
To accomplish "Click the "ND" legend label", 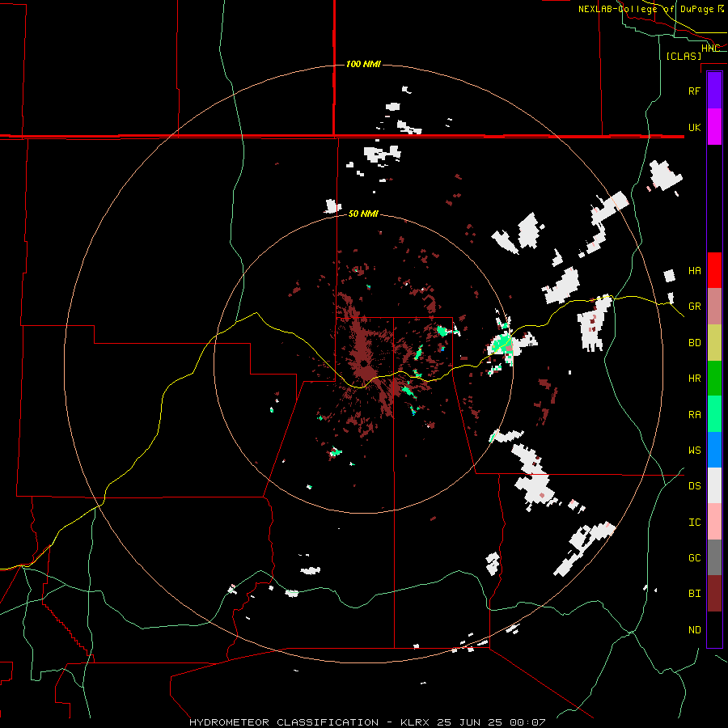I will 694,629.
